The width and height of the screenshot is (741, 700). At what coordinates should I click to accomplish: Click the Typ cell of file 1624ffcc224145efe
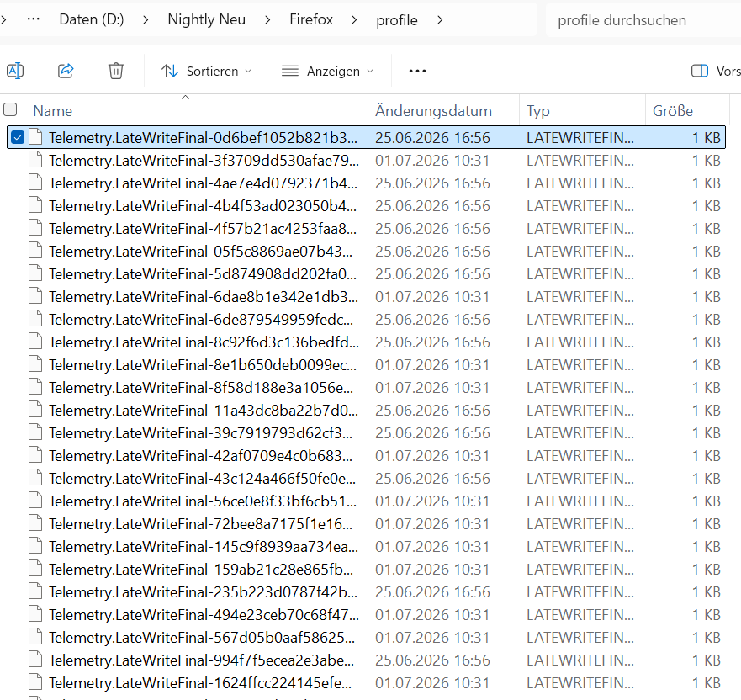(580, 682)
